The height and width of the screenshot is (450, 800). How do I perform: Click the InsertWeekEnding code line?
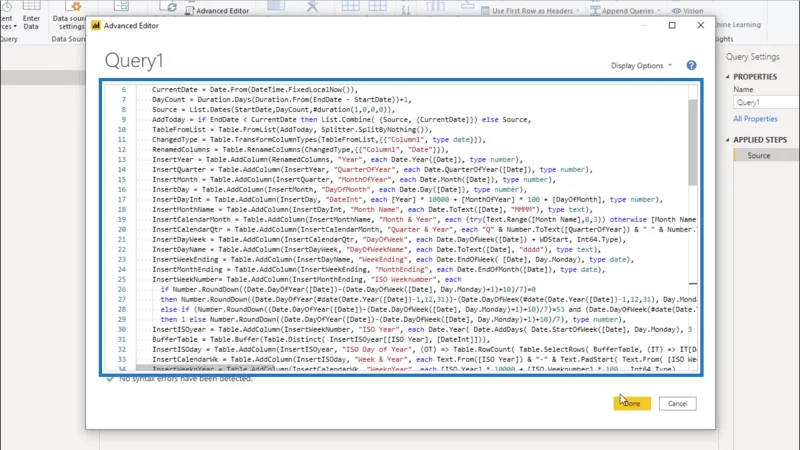tap(393, 260)
